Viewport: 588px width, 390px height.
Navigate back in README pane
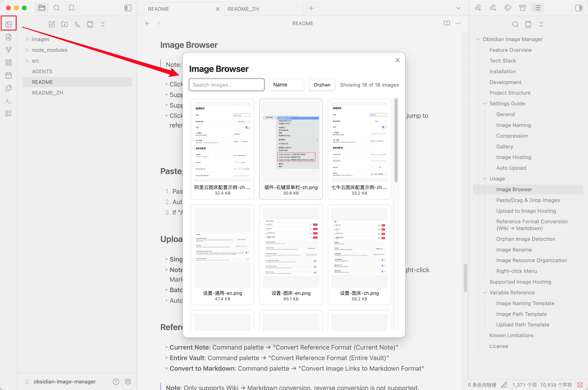point(147,23)
